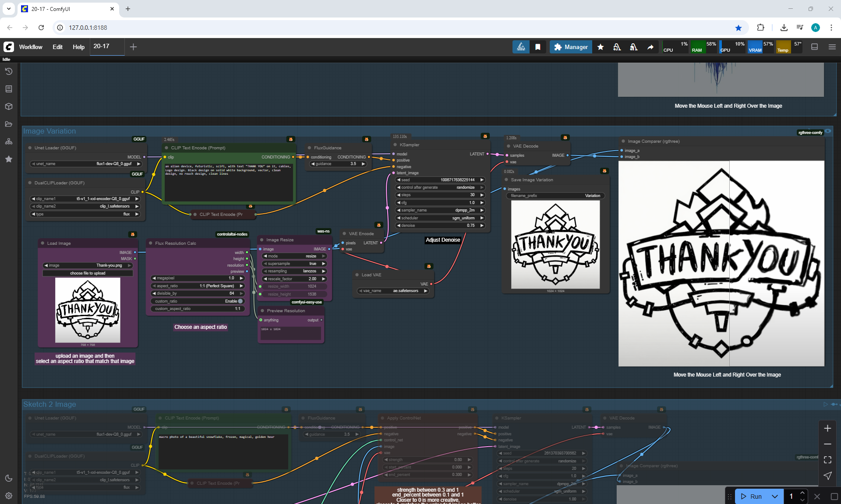The image size is (841, 504).
Task: Open the queue history sidebar icon
Action: point(9,71)
